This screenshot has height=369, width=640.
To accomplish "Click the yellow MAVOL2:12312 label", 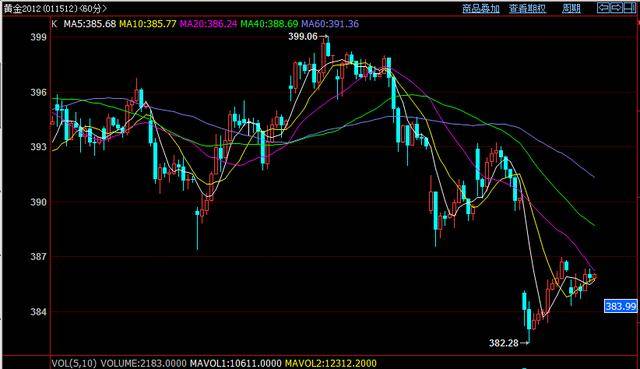I will 331,363.
